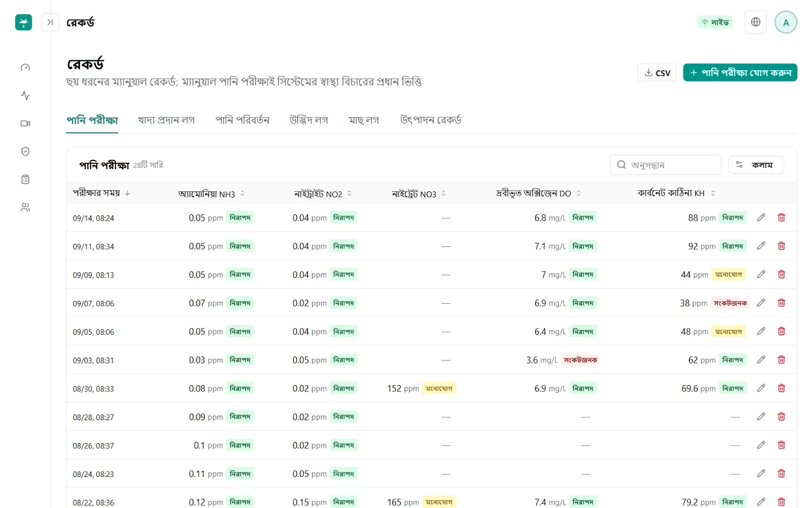Open the pulse activity icon in sidebar
The width and height of the screenshot is (812, 508).
point(25,95)
